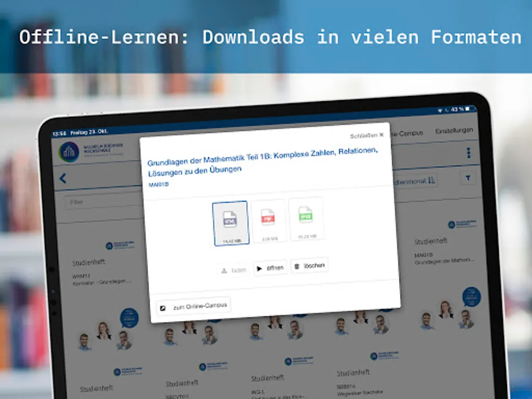Delete the download via 'löschen' button
The height and width of the screenshot is (399, 532).
pos(309,266)
